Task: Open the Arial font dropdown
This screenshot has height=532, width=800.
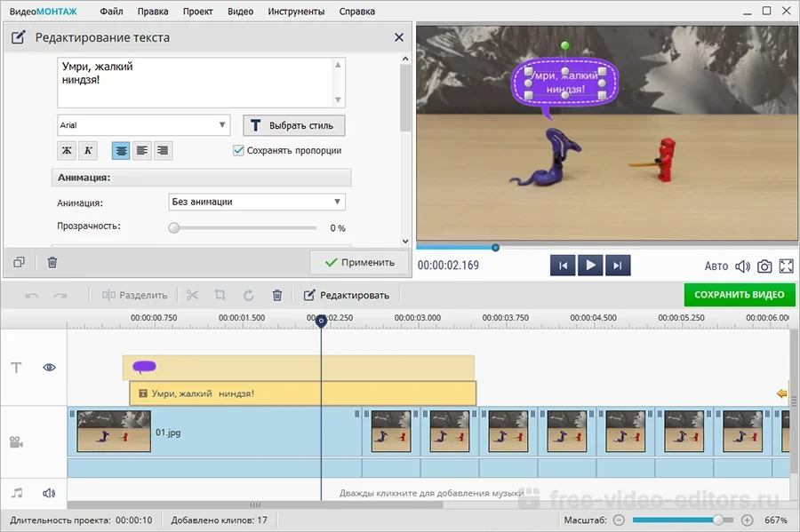Action: tap(144, 125)
